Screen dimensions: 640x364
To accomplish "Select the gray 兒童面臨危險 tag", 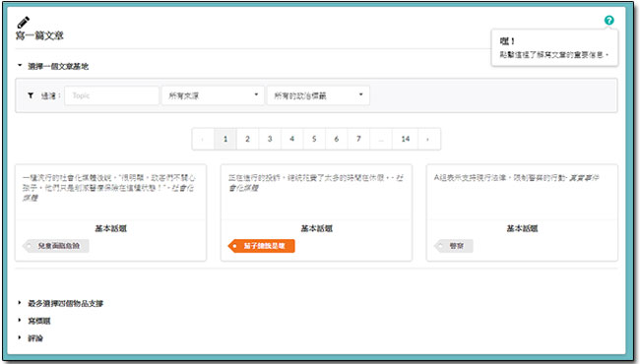I will pyautogui.click(x=56, y=246).
